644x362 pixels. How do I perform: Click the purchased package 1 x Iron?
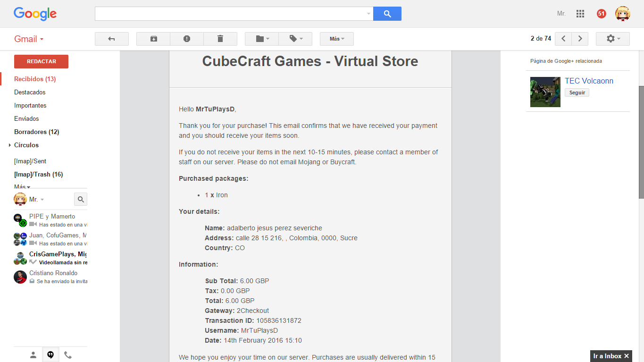[216, 195]
